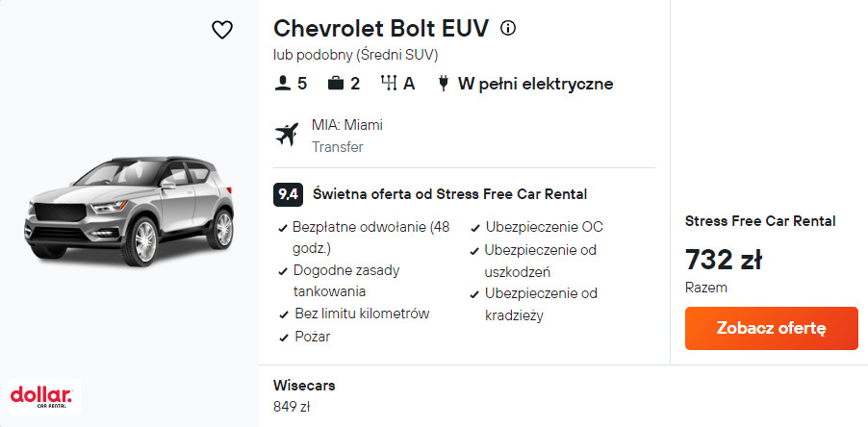Click the MIA: Miami location text
The height and width of the screenshot is (427, 868).
pyautogui.click(x=347, y=125)
